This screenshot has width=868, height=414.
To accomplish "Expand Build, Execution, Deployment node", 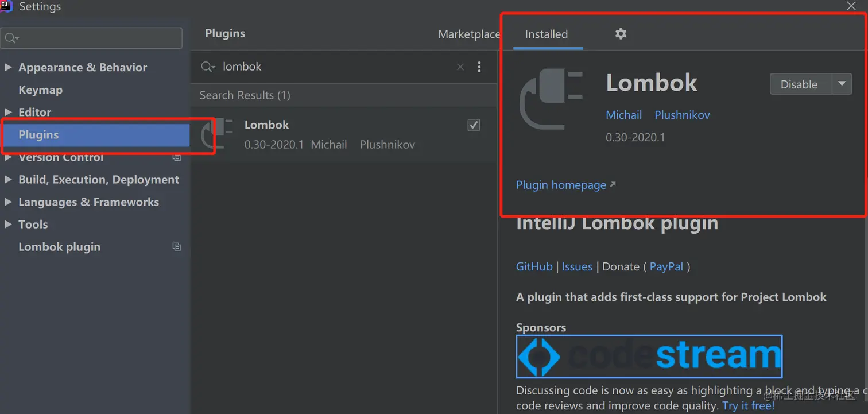I will pyautogui.click(x=8, y=180).
